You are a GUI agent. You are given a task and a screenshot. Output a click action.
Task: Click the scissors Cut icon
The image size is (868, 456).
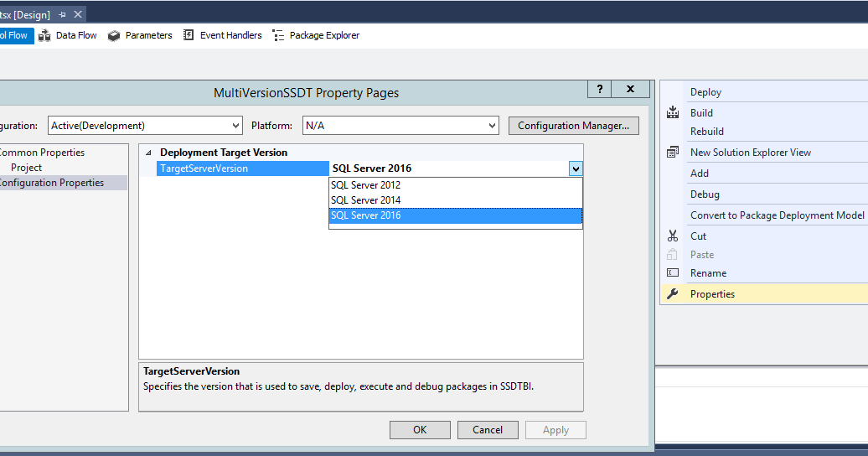pyautogui.click(x=673, y=236)
